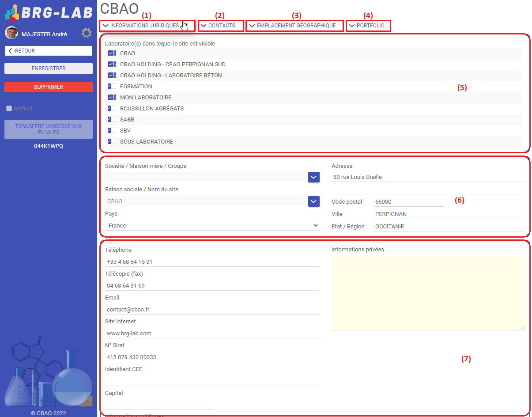The width and height of the screenshot is (532, 417).
Task: Click the Informations privées yellow text area
Action: (428, 293)
